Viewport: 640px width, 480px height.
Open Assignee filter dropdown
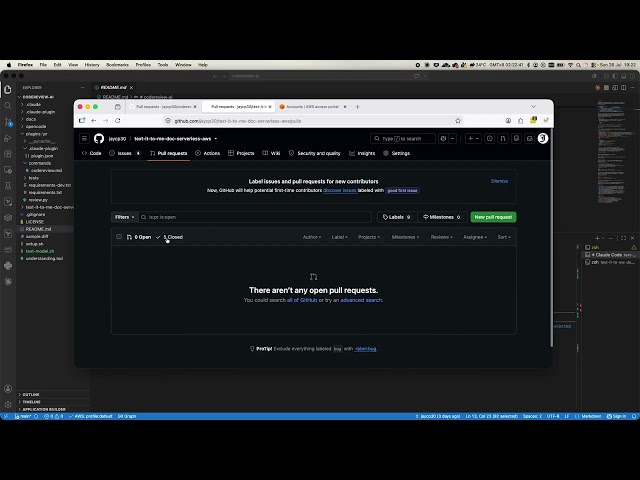click(475, 237)
